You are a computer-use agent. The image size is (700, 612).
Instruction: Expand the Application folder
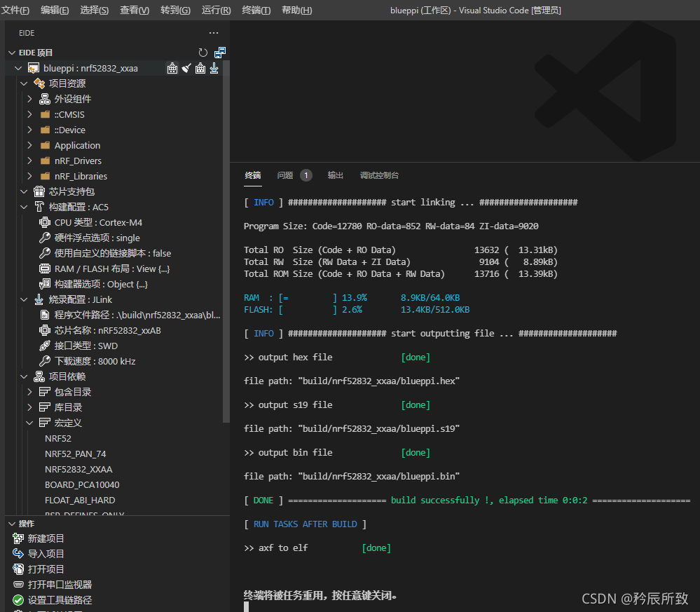coord(30,145)
